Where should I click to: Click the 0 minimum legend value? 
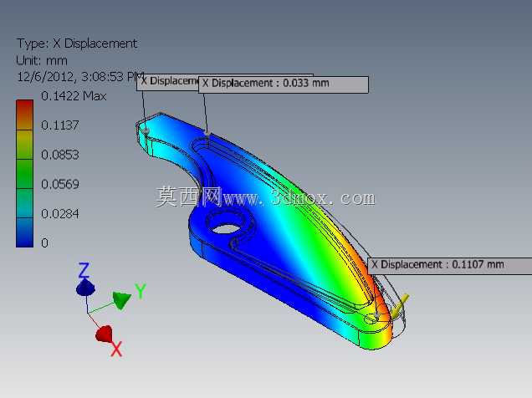(x=44, y=243)
